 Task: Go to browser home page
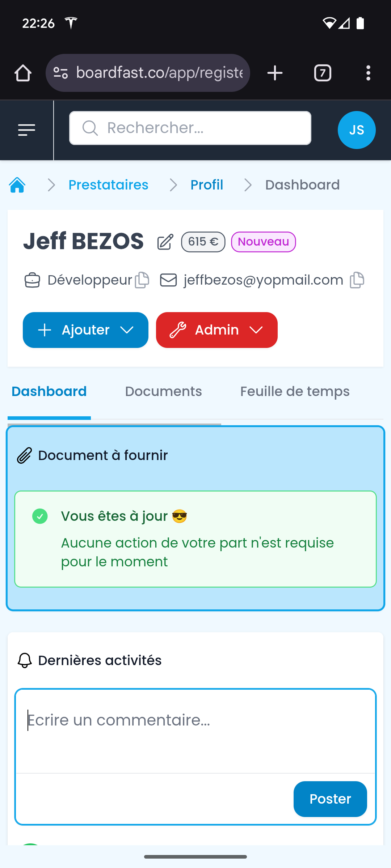coord(23,73)
